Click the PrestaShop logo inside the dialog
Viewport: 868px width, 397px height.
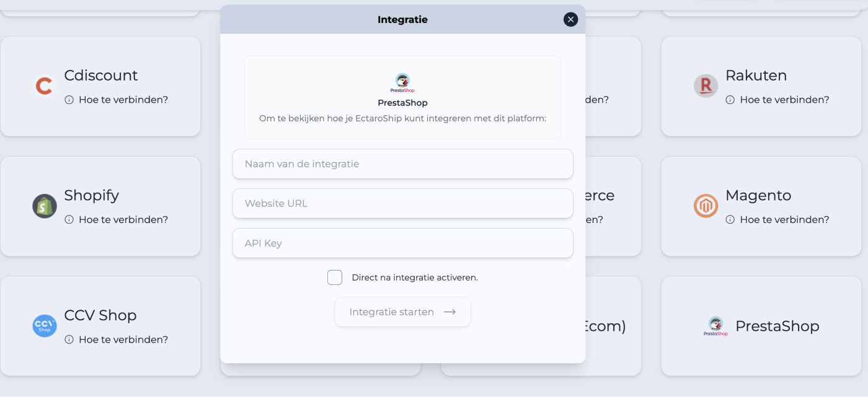[x=402, y=83]
